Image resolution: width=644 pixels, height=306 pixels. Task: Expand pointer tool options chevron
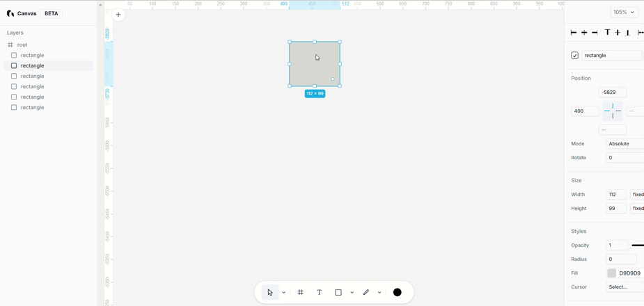click(x=284, y=293)
